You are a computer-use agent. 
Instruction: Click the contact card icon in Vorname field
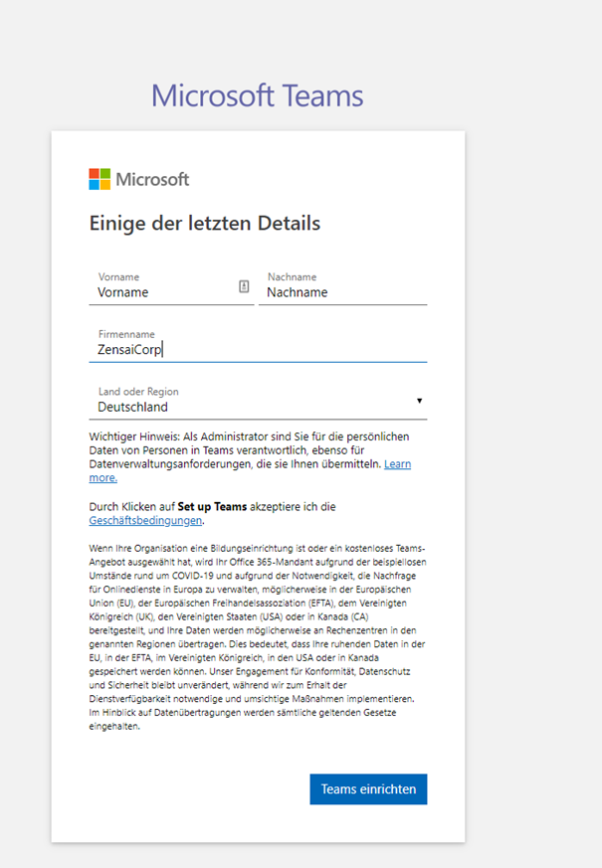click(x=244, y=286)
